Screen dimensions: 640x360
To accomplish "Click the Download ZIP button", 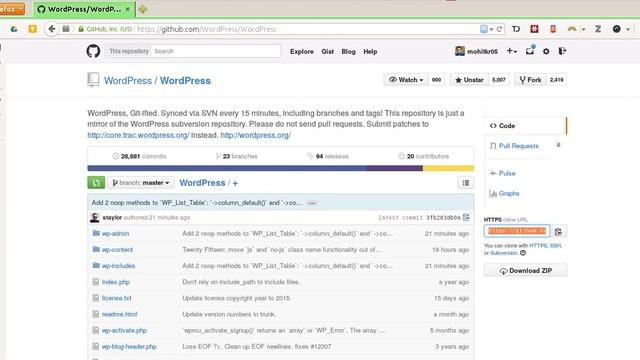I will point(525,271).
